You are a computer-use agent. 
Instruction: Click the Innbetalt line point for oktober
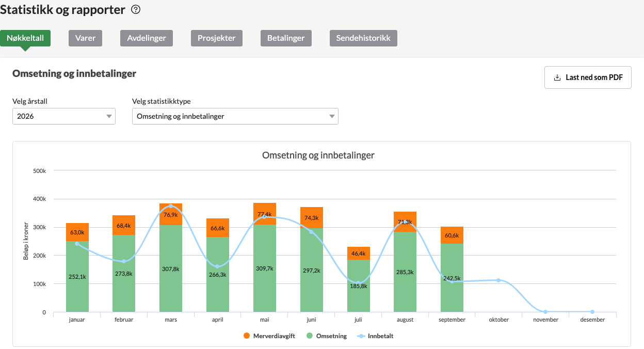pos(498,280)
